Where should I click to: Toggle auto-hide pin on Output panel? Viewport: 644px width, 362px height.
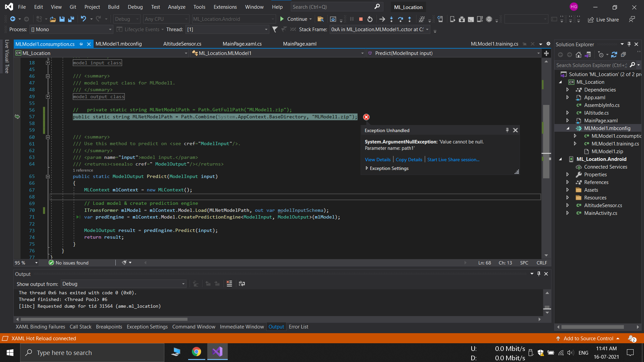point(539,274)
